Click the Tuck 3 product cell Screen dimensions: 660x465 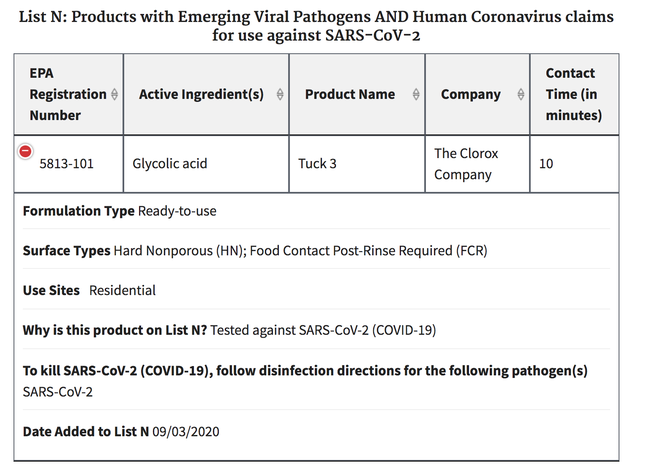click(320, 163)
